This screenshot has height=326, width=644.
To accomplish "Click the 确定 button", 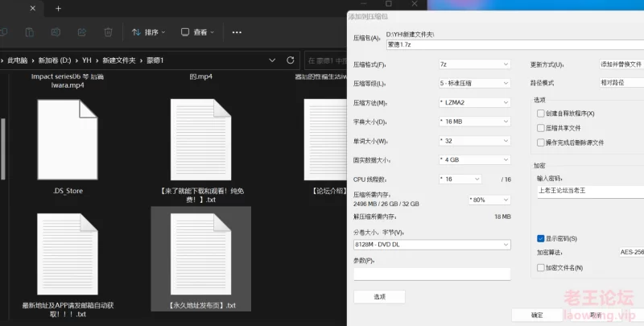I will pyautogui.click(x=537, y=315).
